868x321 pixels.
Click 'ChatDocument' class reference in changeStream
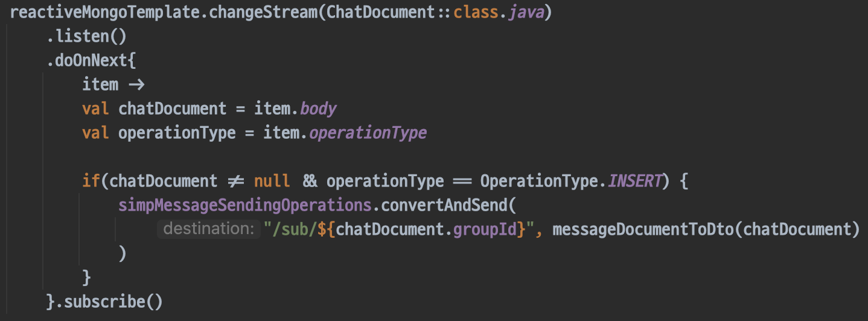(x=381, y=13)
